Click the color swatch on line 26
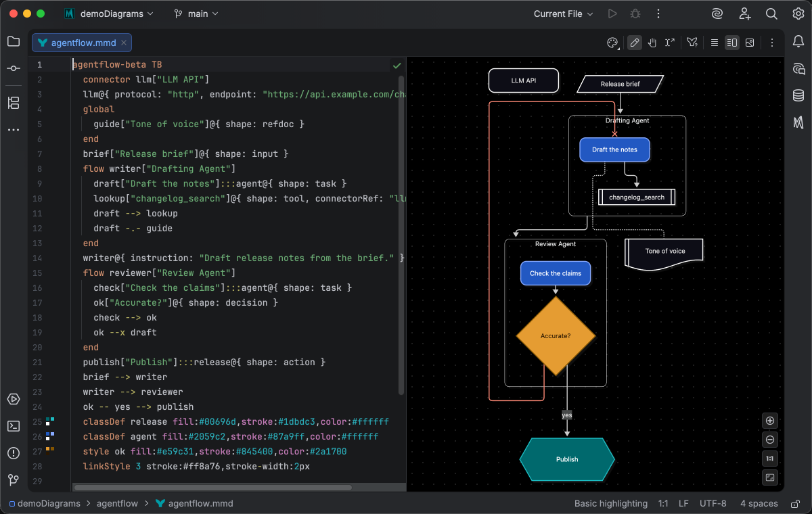The height and width of the screenshot is (514, 812). tap(50, 437)
